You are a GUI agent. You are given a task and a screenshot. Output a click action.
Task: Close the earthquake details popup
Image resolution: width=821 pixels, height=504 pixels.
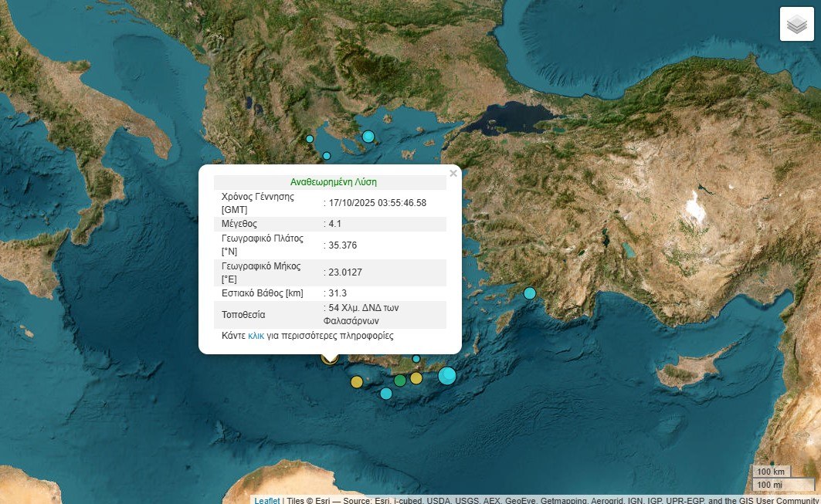[x=453, y=174]
